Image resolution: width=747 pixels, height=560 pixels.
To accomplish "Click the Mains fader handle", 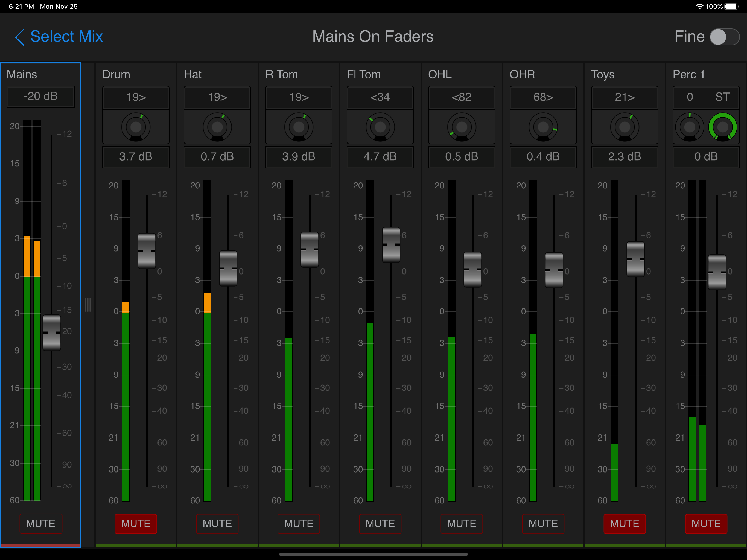I will click(52, 333).
